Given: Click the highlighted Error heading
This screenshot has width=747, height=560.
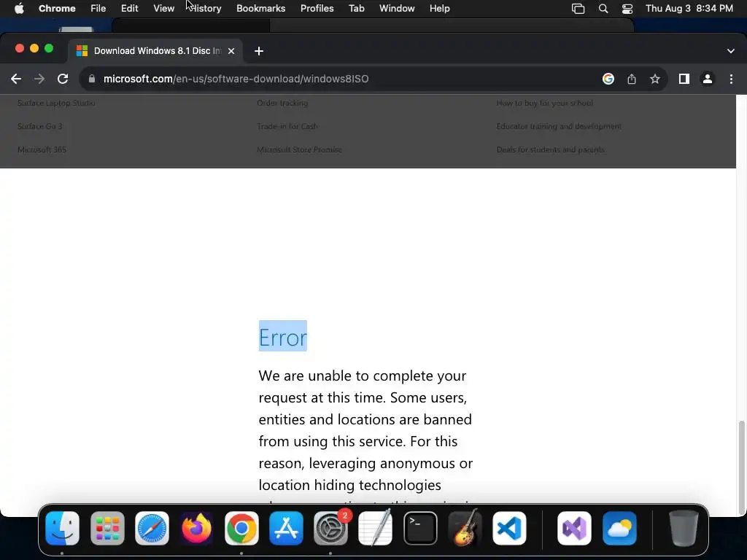Looking at the screenshot, I should click(x=283, y=337).
